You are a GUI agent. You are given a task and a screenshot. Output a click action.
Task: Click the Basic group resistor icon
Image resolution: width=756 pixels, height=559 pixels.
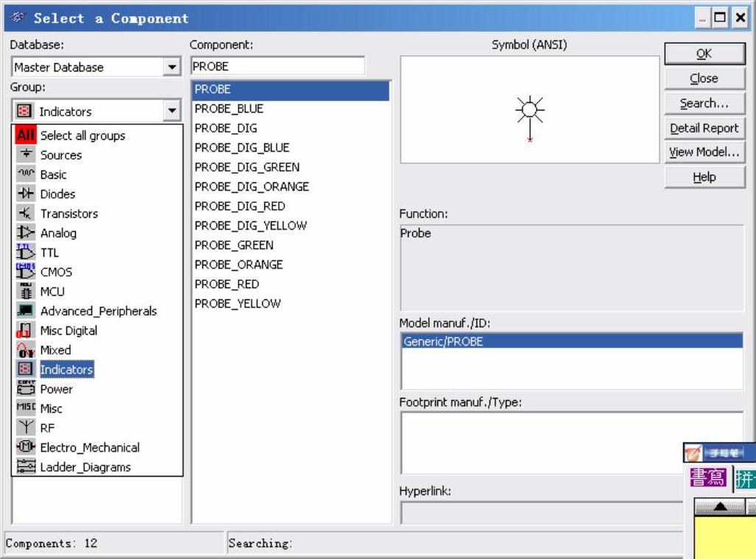(x=26, y=174)
